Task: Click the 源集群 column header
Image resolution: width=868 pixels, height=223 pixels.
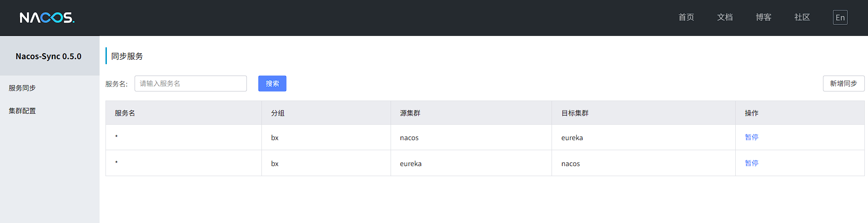Action: (410, 113)
